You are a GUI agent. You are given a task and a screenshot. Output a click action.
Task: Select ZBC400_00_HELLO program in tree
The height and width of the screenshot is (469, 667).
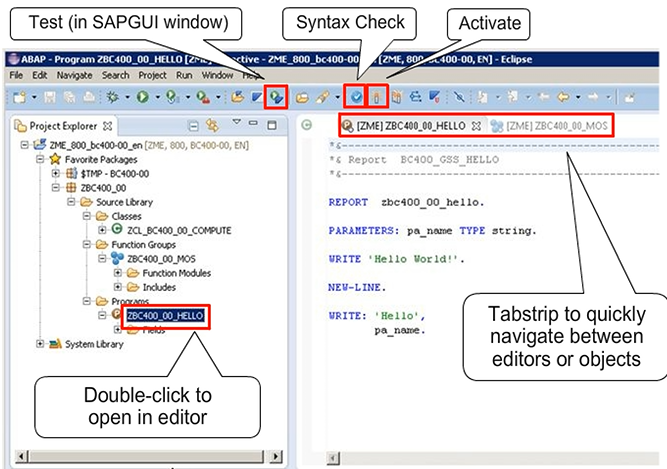[x=165, y=315]
